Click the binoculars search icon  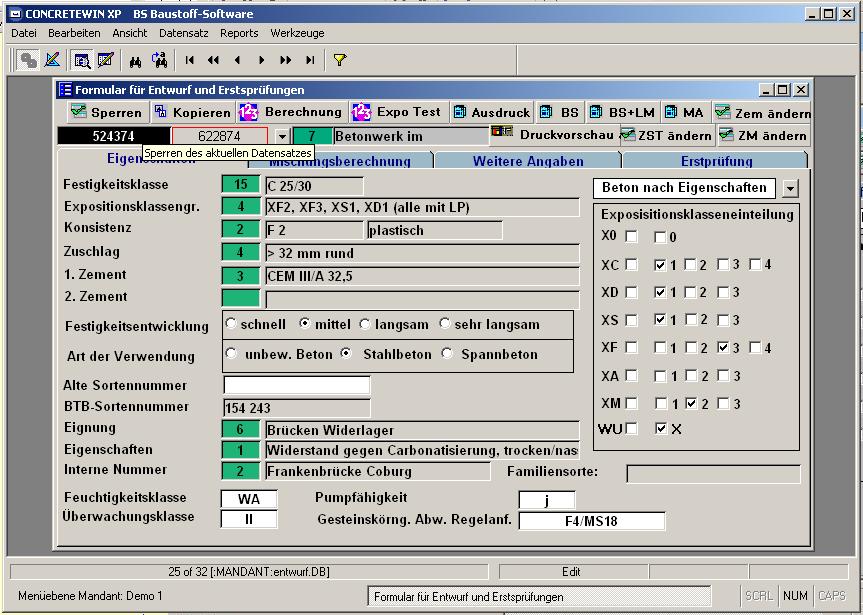(135, 60)
